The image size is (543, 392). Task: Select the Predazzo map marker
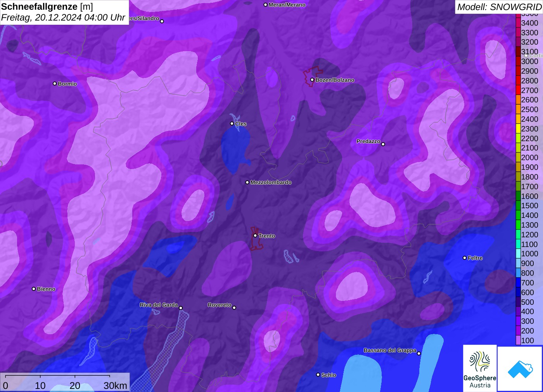click(383, 144)
